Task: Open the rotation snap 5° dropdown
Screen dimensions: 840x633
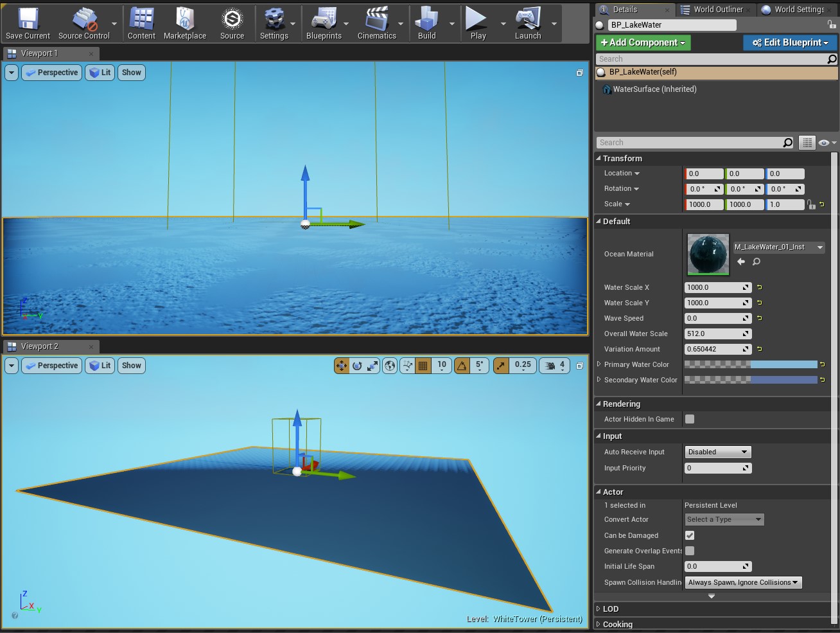Action: click(x=480, y=366)
